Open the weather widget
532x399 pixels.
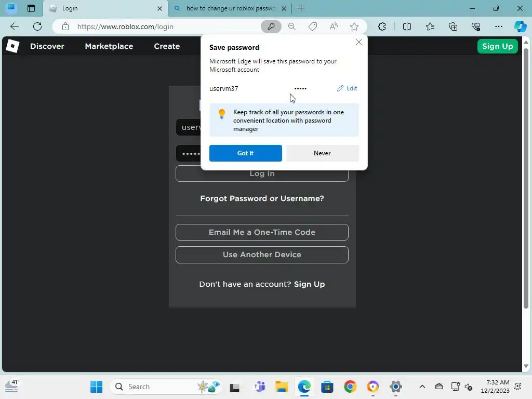[12, 387]
